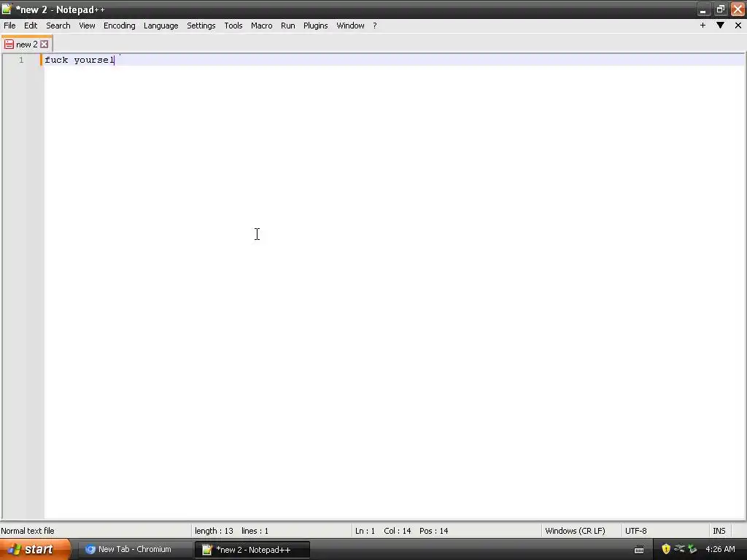Click the network connection tray icon
The image size is (747, 560).
[x=679, y=549]
